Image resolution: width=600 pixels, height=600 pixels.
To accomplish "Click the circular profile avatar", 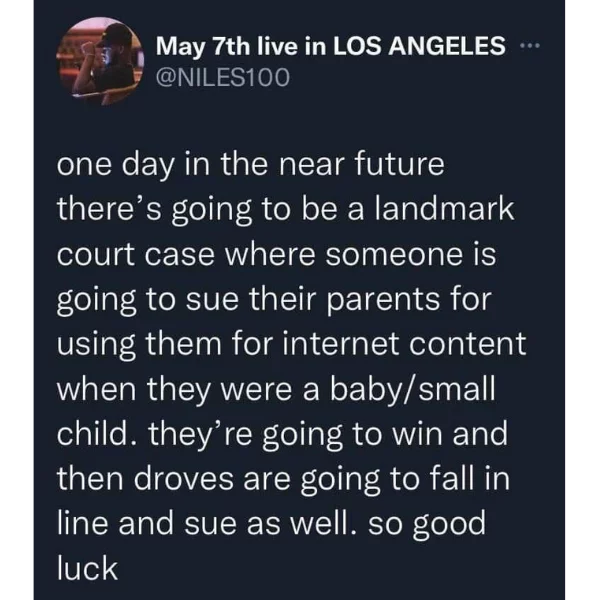I will tap(100, 60).
